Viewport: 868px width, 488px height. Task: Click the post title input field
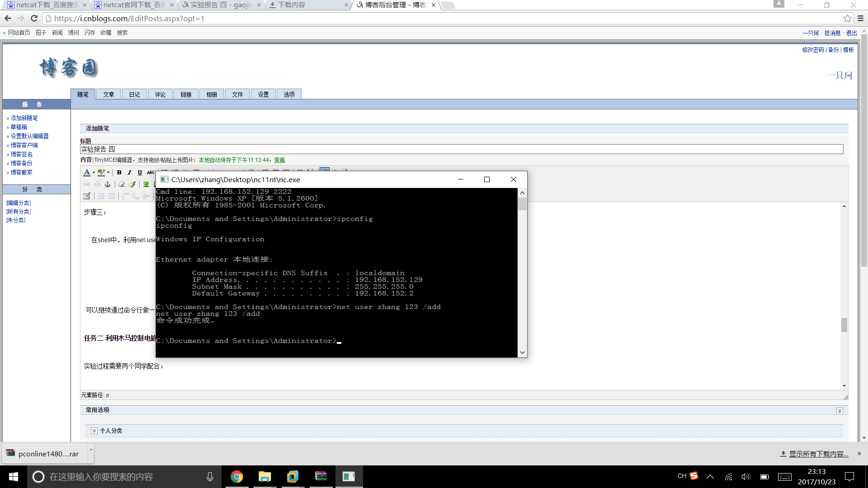pos(462,149)
